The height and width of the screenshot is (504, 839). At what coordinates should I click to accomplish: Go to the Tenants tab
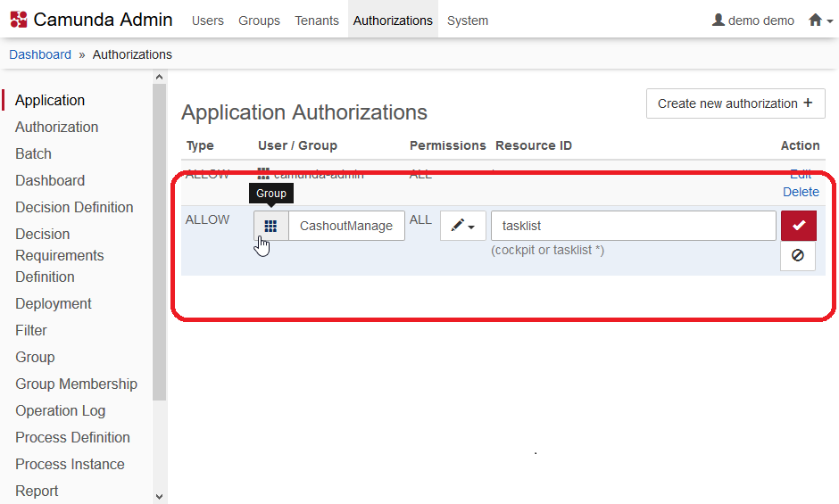317,21
